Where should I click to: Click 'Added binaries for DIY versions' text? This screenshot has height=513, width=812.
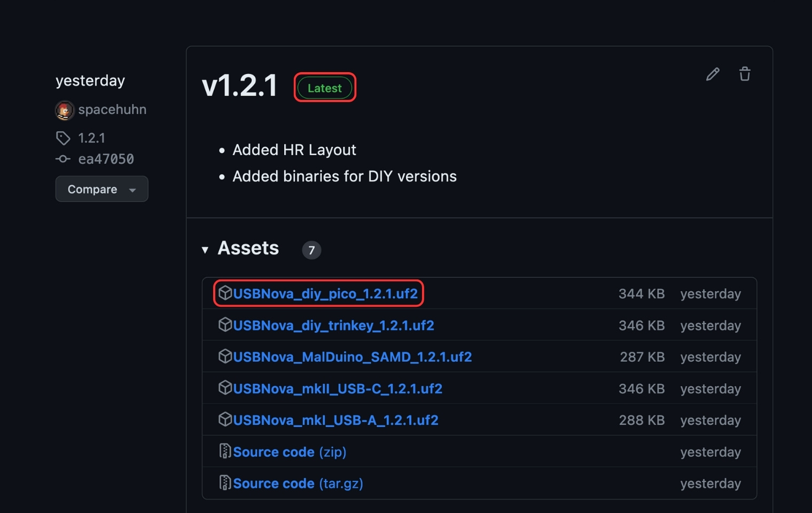point(345,176)
